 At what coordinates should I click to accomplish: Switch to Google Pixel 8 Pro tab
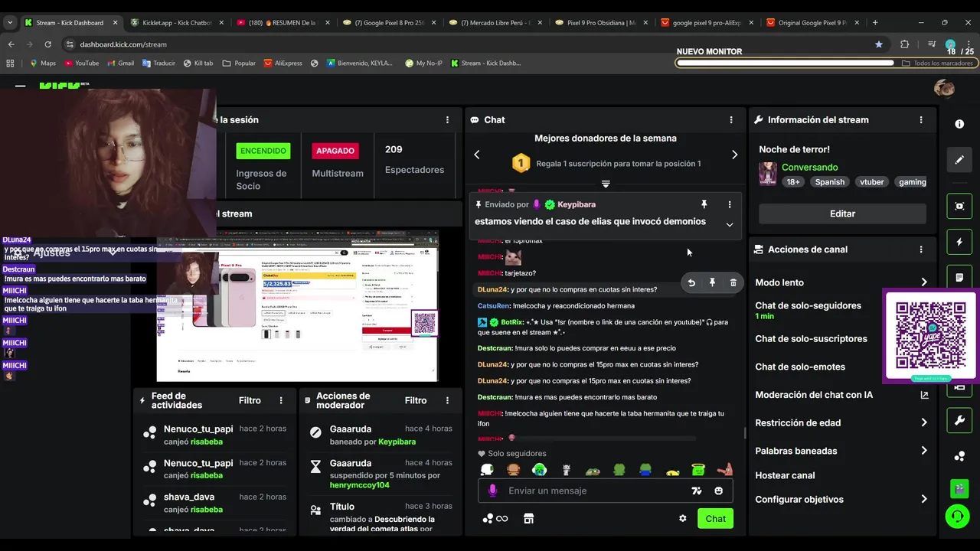click(388, 23)
